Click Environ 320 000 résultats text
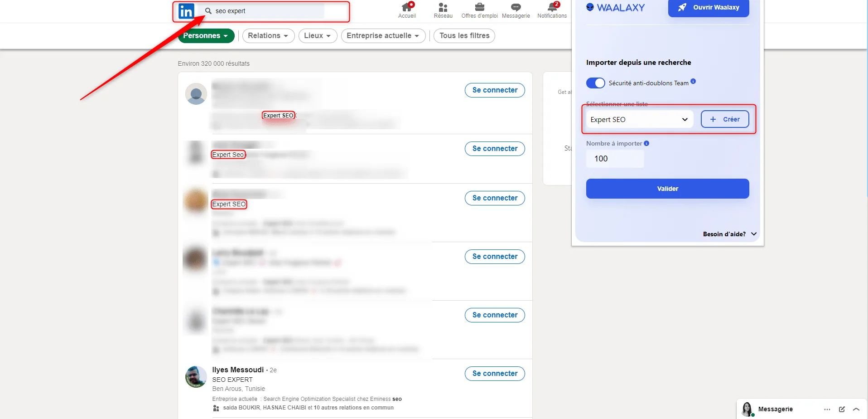The height and width of the screenshot is (419, 868). 214,63
